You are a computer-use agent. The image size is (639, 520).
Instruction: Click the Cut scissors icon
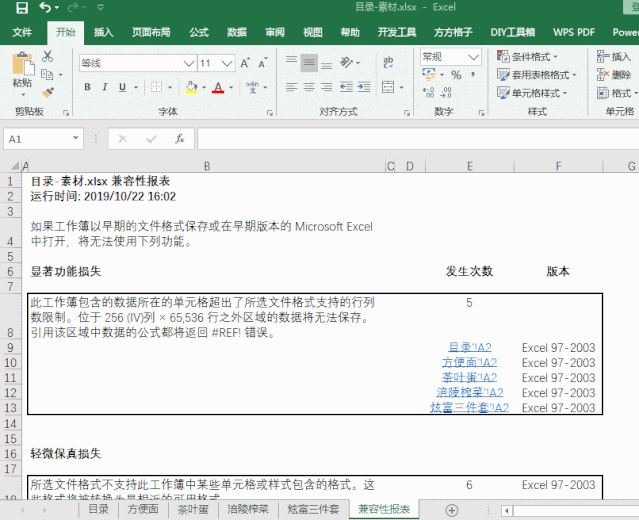(47, 56)
